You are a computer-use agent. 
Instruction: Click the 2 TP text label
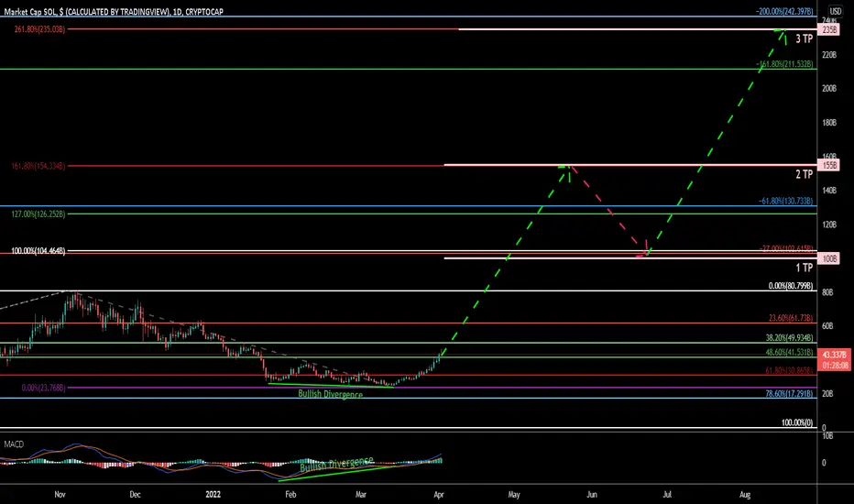804,174
